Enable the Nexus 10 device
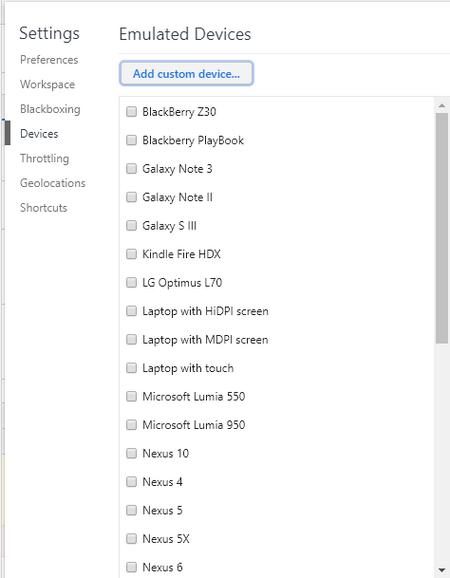450x578 pixels. pyautogui.click(x=131, y=453)
